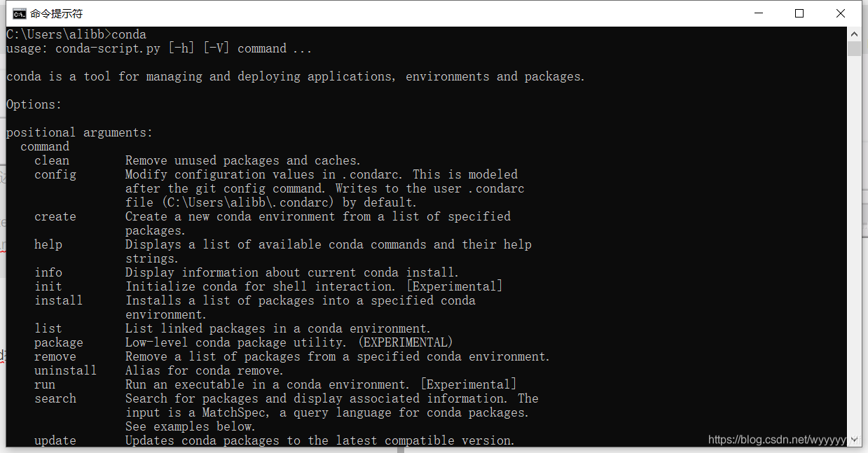This screenshot has height=453, width=868.
Task: Click 'Alias for conda remove.' description
Action: (x=205, y=370)
